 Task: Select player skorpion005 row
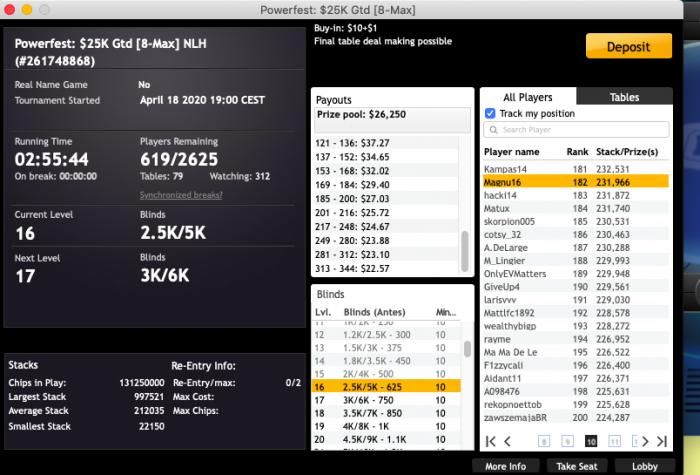click(576, 221)
